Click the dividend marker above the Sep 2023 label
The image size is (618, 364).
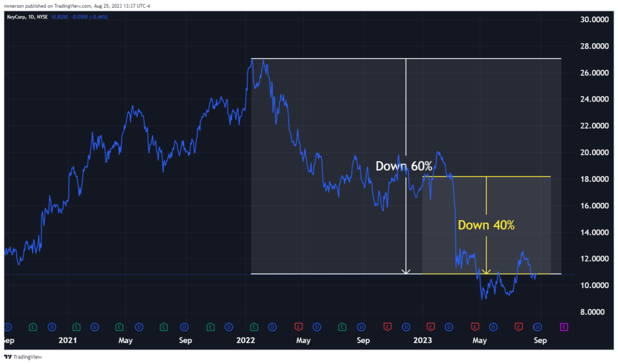coord(537,327)
